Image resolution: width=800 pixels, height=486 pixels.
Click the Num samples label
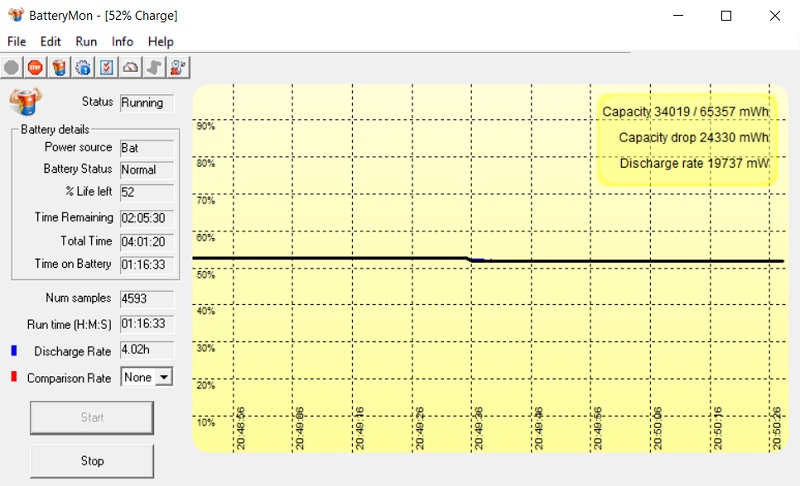coord(78,298)
